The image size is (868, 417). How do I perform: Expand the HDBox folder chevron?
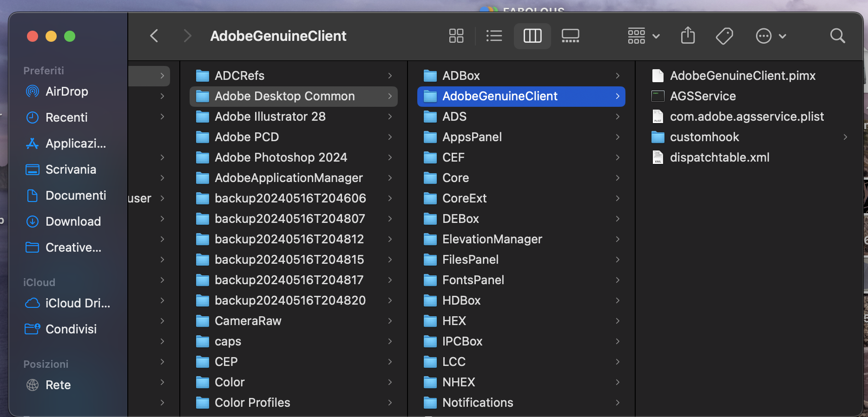[x=618, y=300]
